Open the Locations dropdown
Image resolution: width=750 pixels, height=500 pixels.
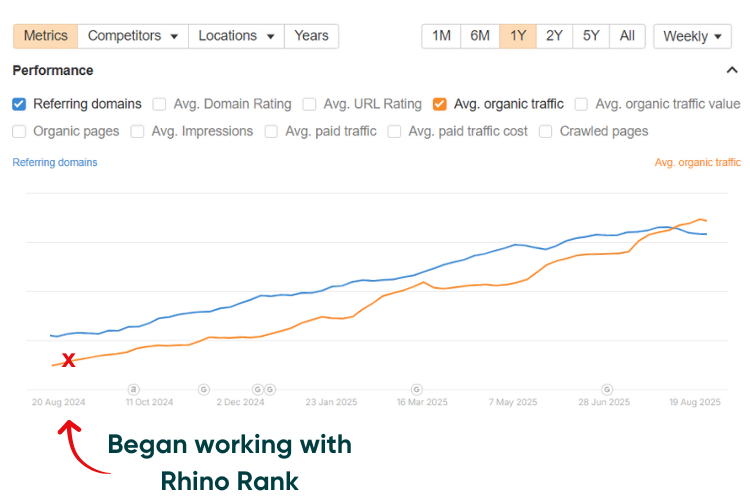pyautogui.click(x=236, y=36)
